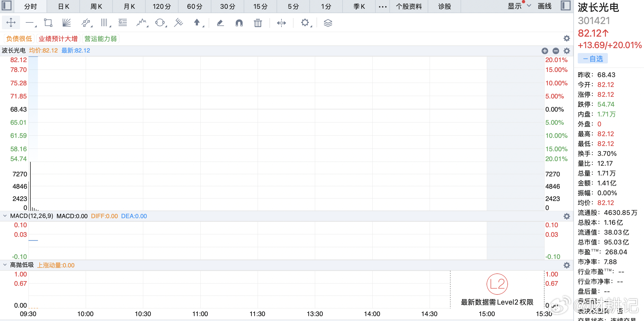Click the 换手 3.70% value

(607, 154)
